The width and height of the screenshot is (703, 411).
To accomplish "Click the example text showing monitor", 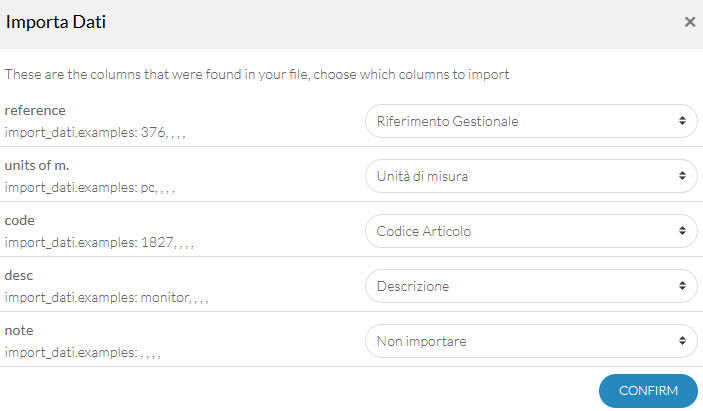I will coord(107,298).
